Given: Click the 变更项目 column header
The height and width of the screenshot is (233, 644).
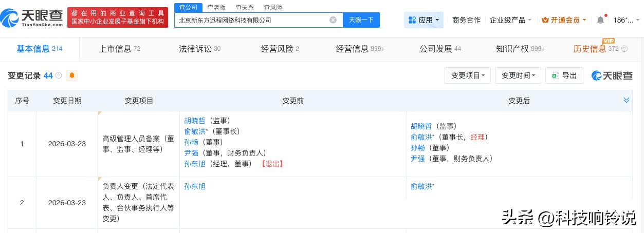Looking at the screenshot, I should 139,101.
